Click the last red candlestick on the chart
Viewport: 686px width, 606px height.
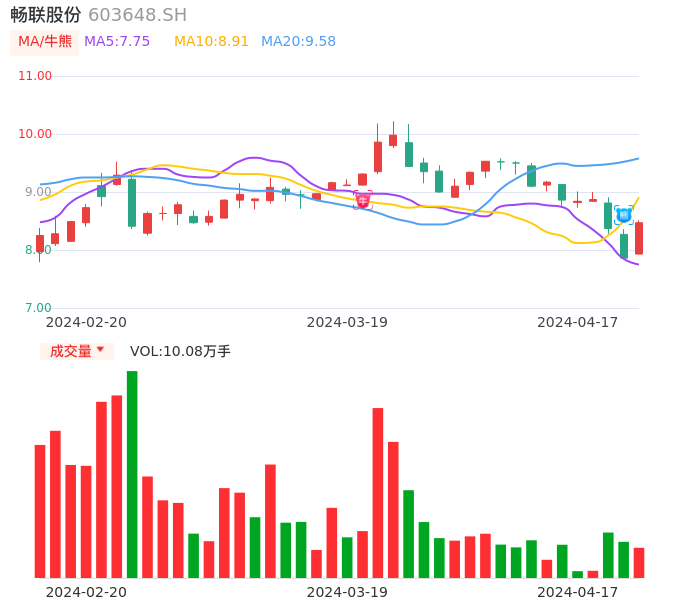point(639,238)
